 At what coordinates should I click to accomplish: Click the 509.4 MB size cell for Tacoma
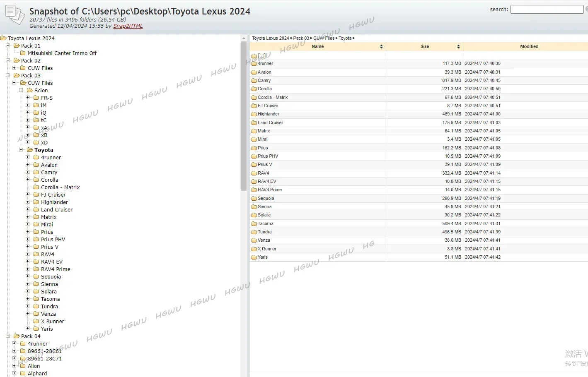pyautogui.click(x=451, y=223)
